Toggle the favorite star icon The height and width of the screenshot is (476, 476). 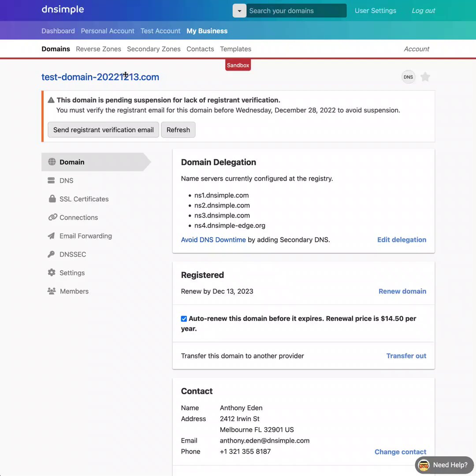(x=425, y=77)
